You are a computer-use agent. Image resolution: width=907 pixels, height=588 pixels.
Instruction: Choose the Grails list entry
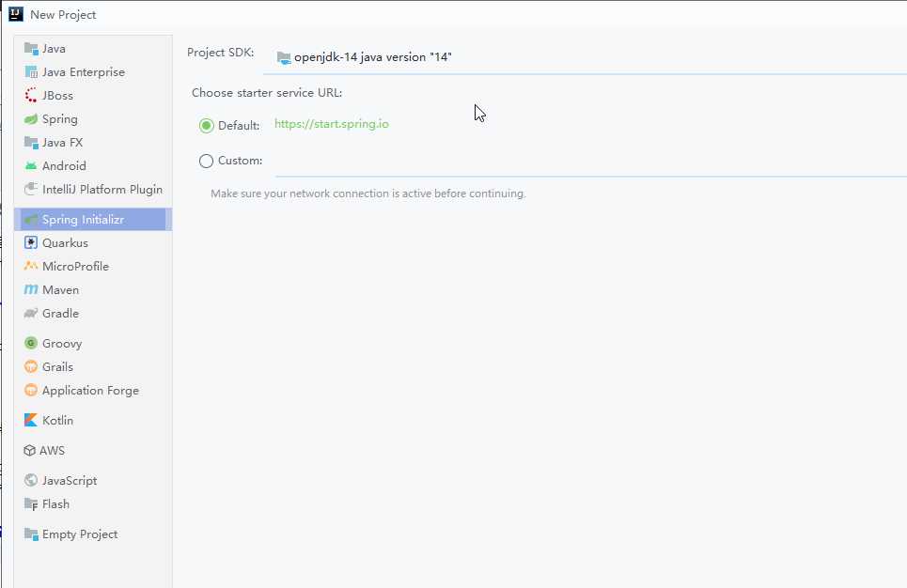[93, 366]
